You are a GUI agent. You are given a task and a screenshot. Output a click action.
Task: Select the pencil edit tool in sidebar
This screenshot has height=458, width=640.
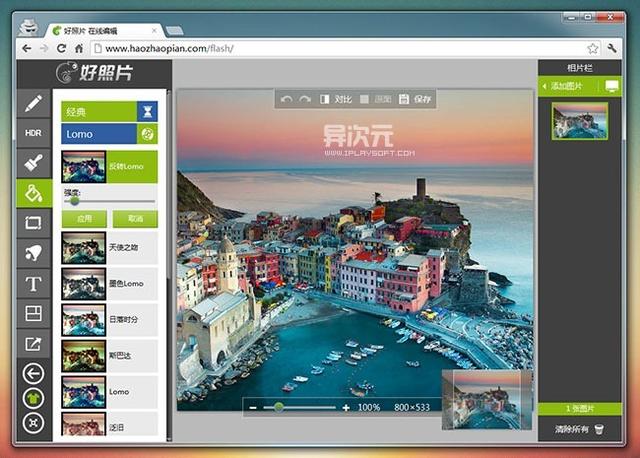[34, 103]
